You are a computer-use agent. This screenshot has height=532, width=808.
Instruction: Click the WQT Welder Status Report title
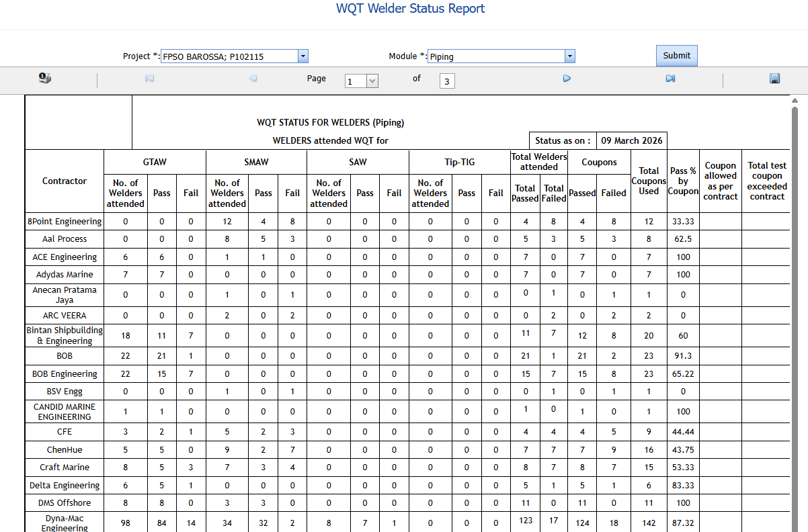[x=410, y=9]
